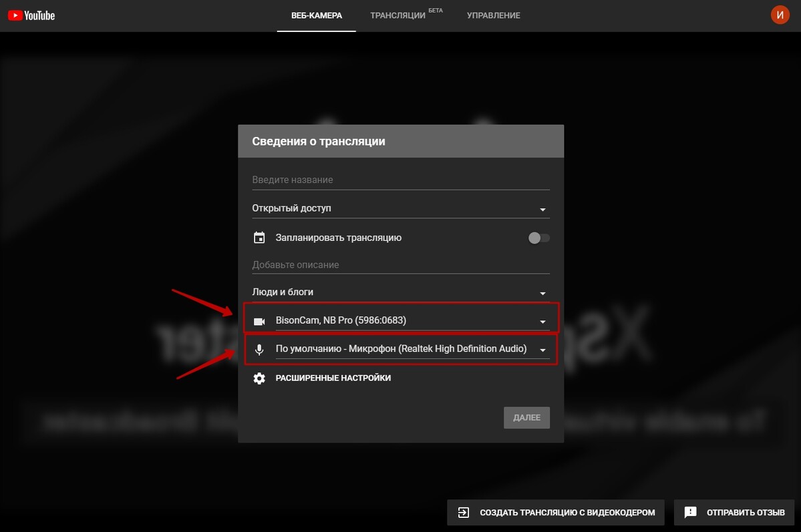Click the Введите название title field
801x532 pixels.
[x=400, y=180]
